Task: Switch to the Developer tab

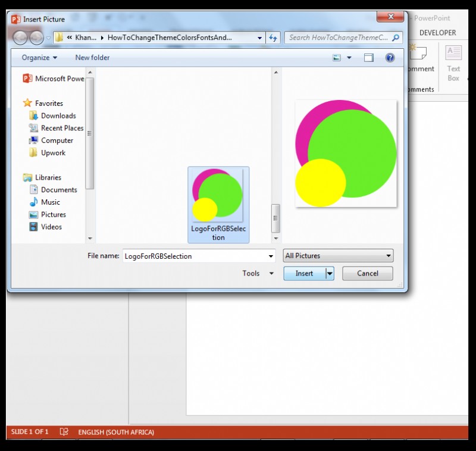Action: click(439, 33)
